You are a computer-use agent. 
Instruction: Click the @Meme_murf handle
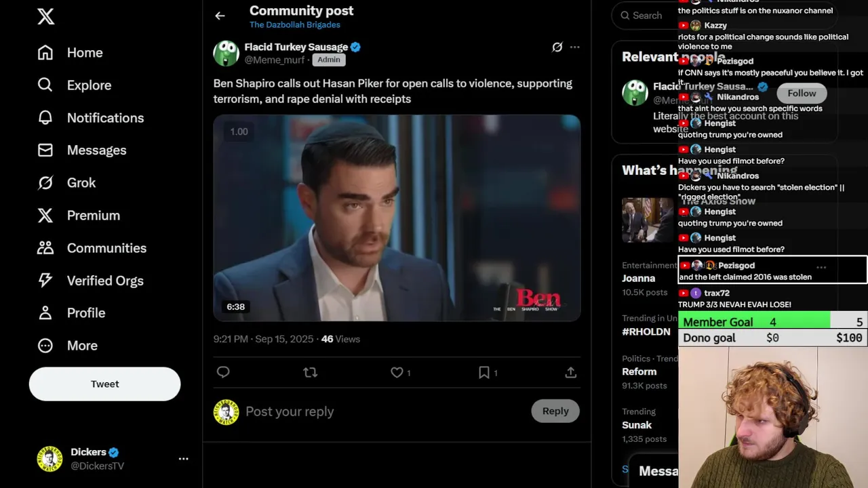[275, 60]
